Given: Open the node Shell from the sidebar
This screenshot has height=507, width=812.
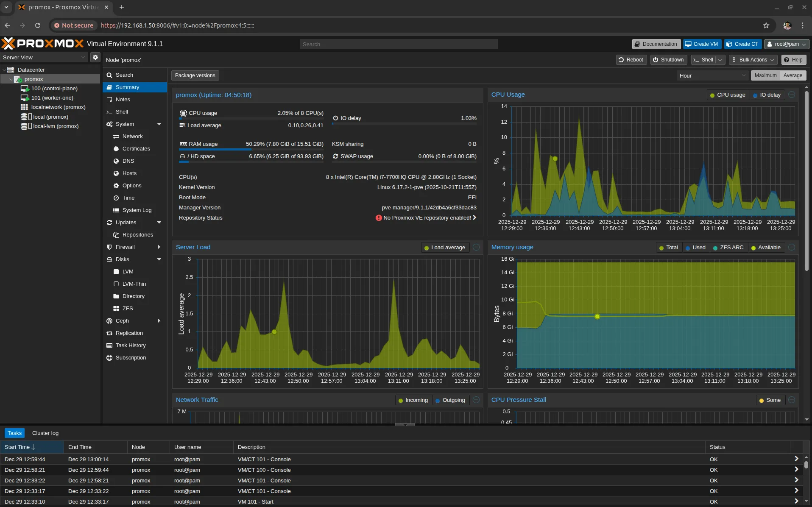Looking at the screenshot, I should click(x=122, y=111).
